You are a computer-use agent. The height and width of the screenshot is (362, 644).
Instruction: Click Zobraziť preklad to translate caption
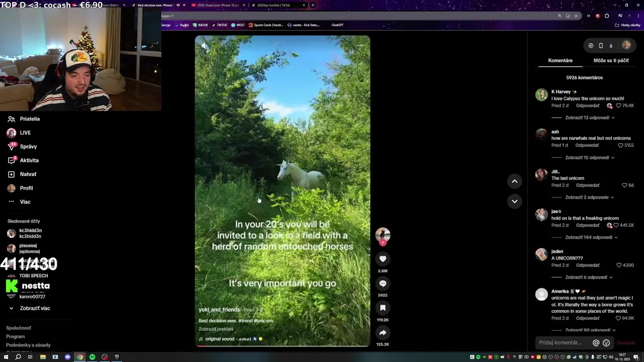click(x=215, y=329)
